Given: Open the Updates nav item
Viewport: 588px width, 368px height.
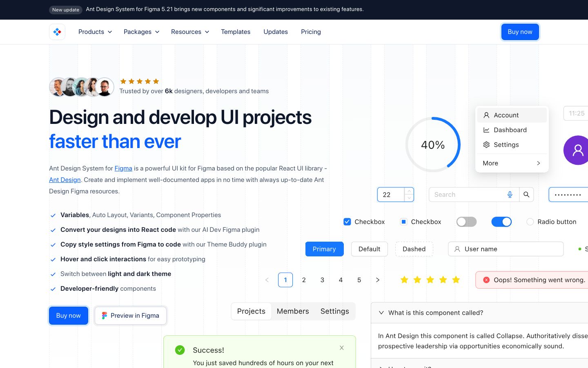Looking at the screenshot, I should [276, 32].
